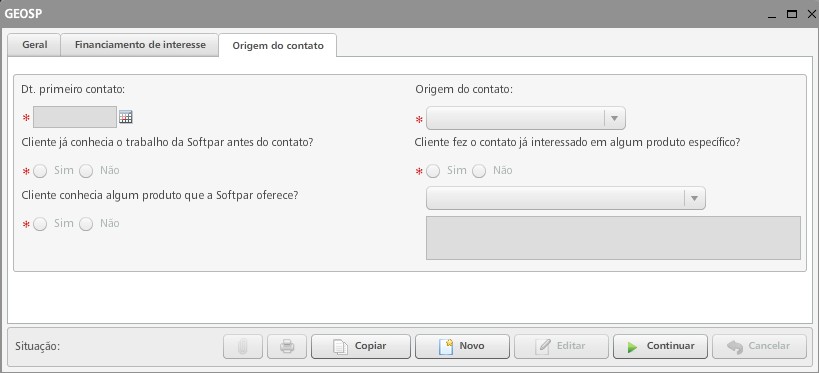
Task: Maximize the GEOSP window
Action: pos(792,15)
